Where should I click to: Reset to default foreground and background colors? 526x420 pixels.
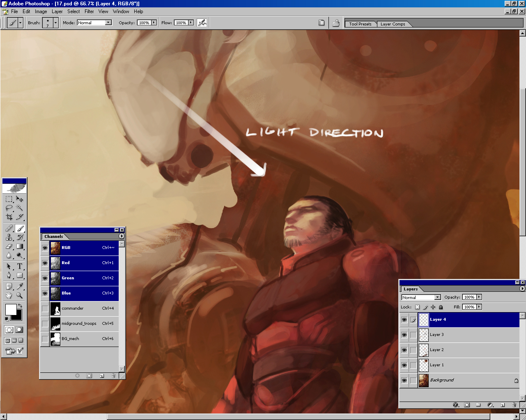(x=7, y=319)
